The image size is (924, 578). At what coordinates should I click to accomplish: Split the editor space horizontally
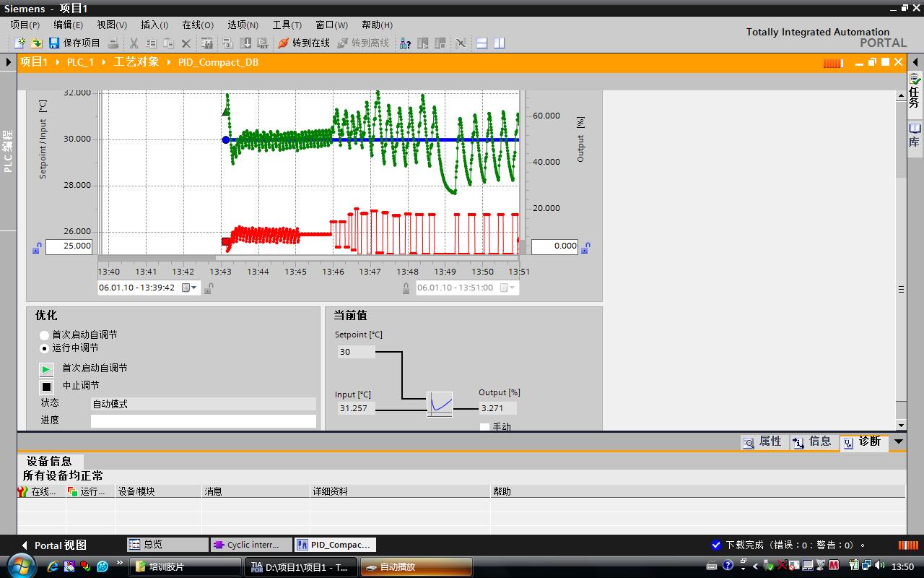[482, 43]
